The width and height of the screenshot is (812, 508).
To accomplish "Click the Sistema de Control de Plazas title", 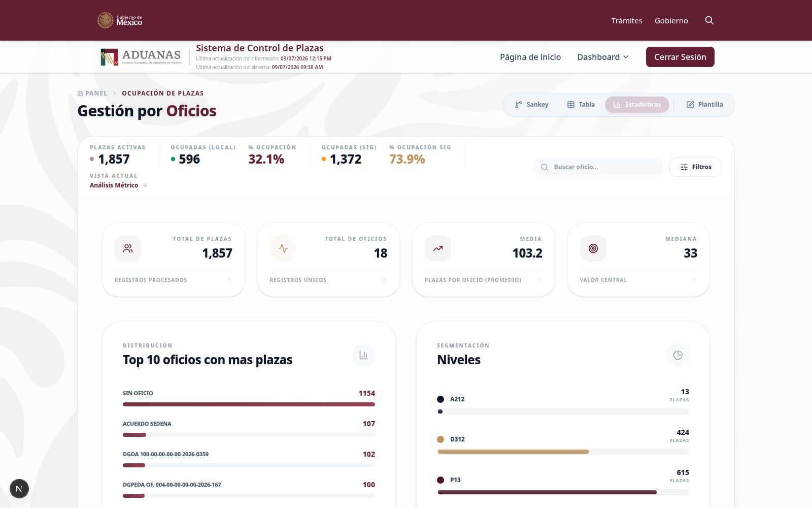I will 260,48.
